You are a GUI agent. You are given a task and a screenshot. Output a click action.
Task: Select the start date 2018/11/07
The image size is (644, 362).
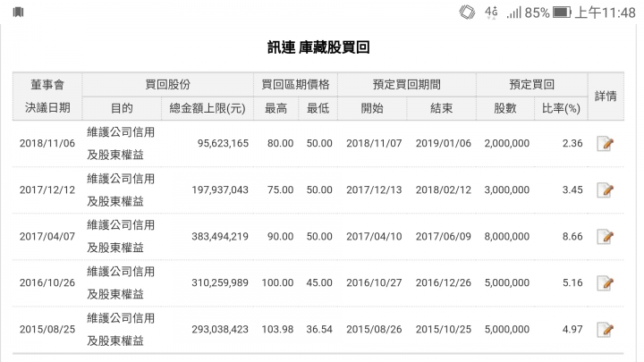click(x=374, y=143)
